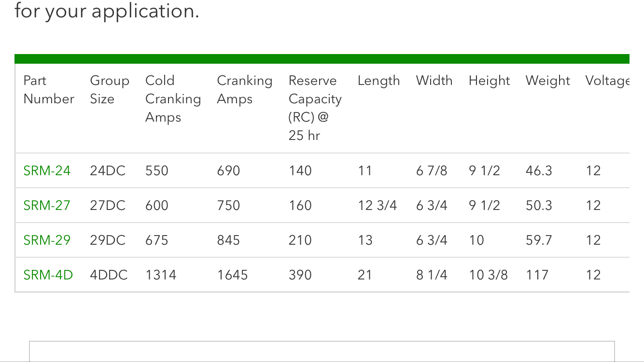Open the SRM-4D part number link
The width and height of the screenshot is (644, 362).
tap(48, 275)
